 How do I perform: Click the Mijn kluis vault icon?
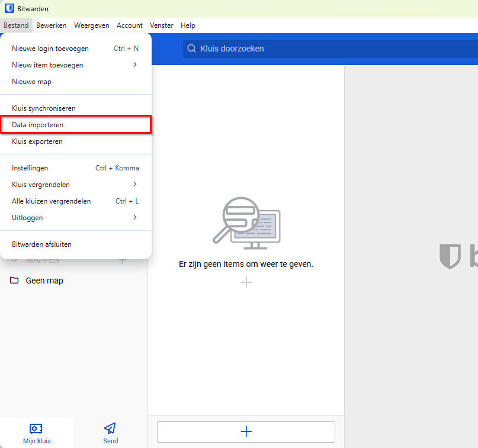point(37,428)
